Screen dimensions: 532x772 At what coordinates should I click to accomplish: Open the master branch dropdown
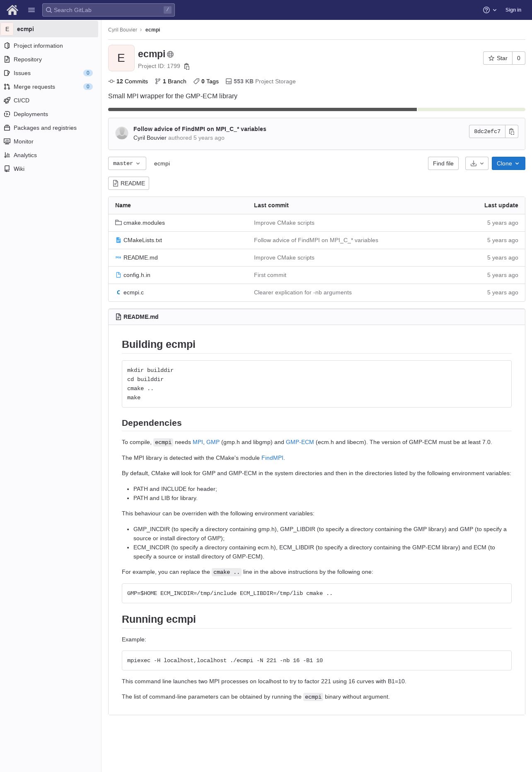pyautogui.click(x=127, y=163)
